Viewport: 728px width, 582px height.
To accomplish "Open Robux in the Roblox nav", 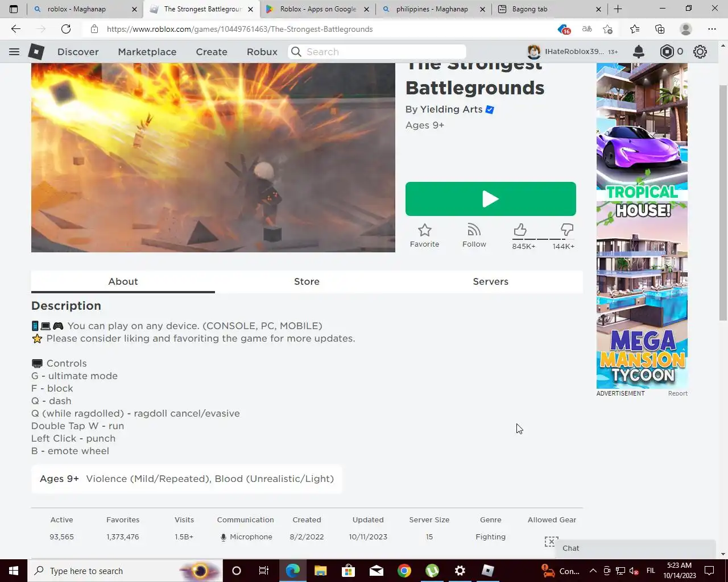I will click(x=262, y=52).
